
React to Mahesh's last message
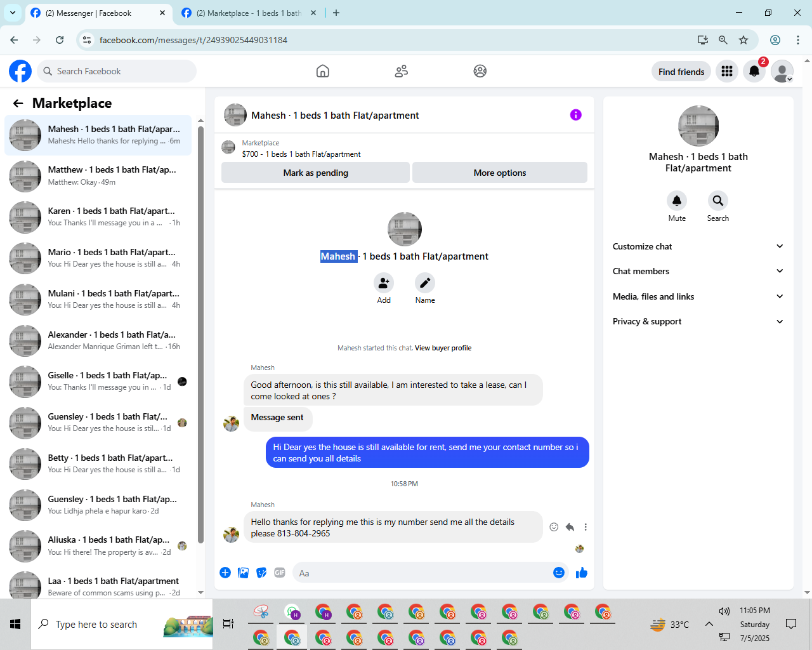pyautogui.click(x=554, y=527)
